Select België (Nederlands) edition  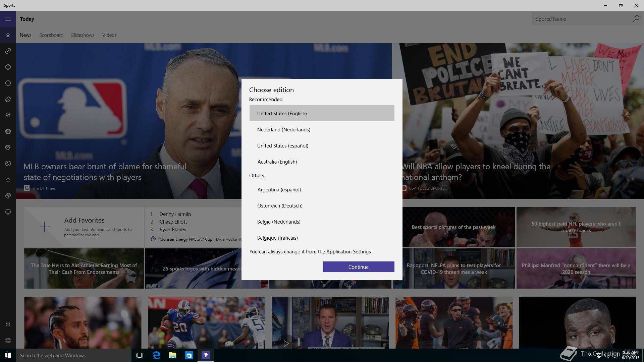(x=322, y=222)
